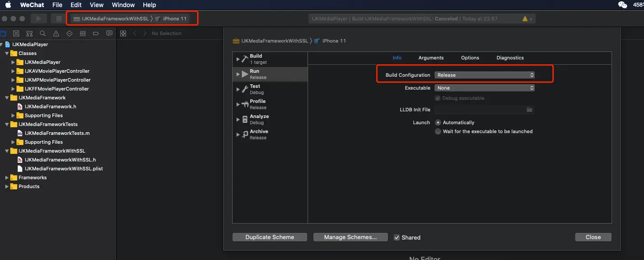The image size is (644, 260).
Task: Select IJKMediaFrameworkWithSSL.plist file
Action: (x=63, y=169)
